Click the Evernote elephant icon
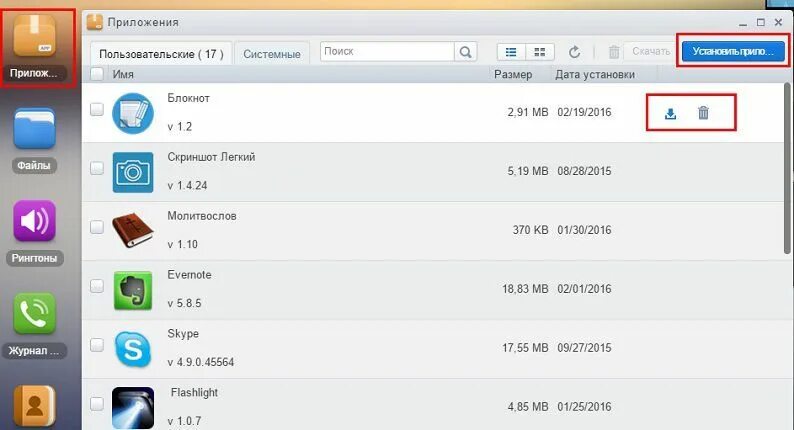The height and width of the screenshot is (430, 794). 133,290
